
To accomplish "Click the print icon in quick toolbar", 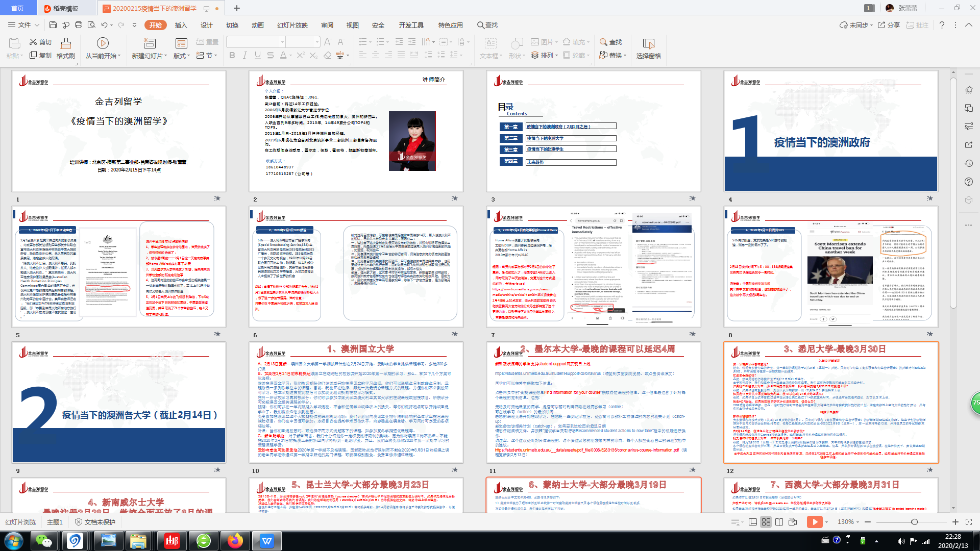I will (x=79, y=25).
